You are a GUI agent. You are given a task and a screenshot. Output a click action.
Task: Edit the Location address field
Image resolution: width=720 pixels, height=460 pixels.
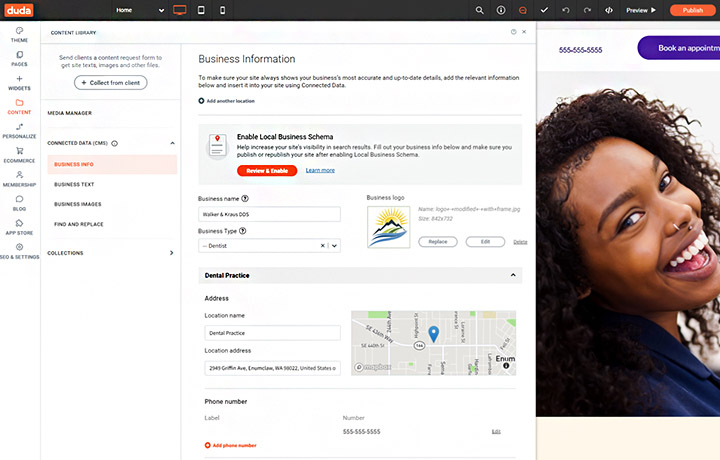(272, 368)
